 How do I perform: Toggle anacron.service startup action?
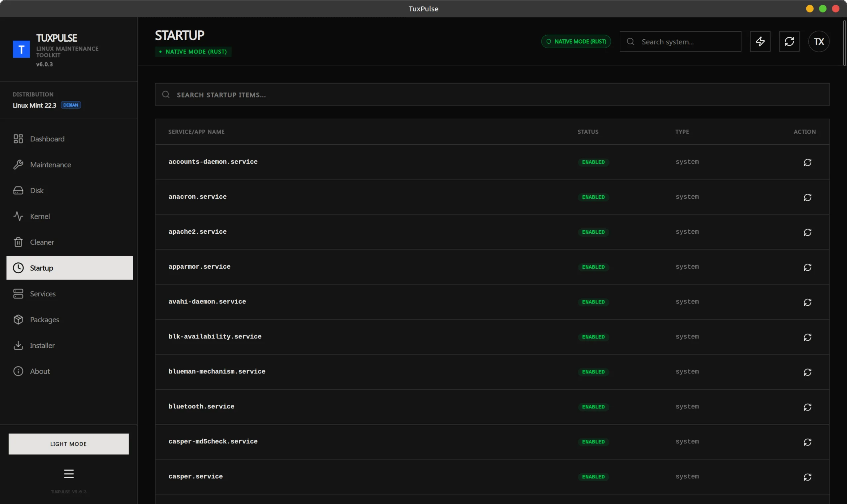[807, 197]
